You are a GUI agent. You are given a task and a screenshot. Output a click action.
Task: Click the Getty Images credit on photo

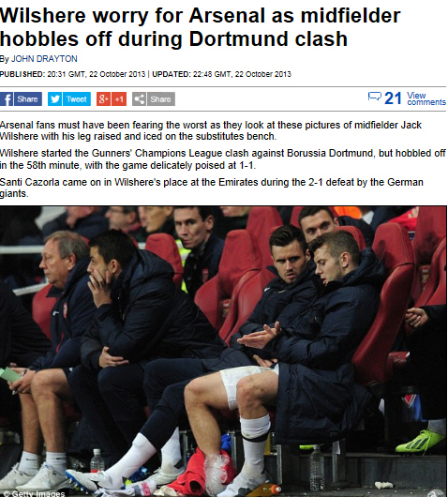click(35, 493)
